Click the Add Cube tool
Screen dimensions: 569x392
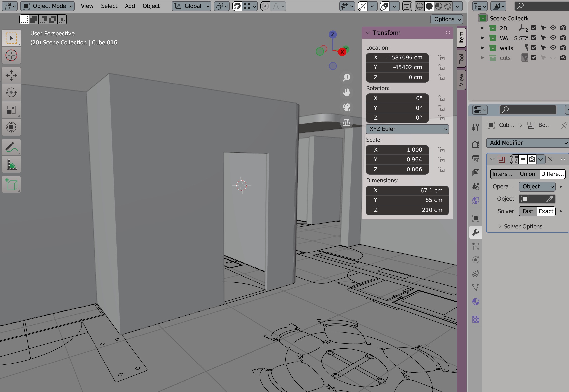(11, 184)
